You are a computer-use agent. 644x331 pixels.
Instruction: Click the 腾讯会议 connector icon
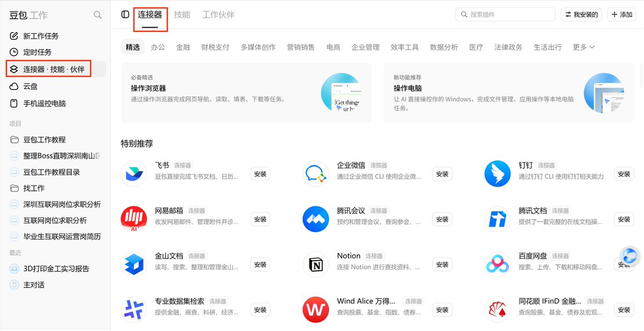pyautogui.click(x=316, y=219)
